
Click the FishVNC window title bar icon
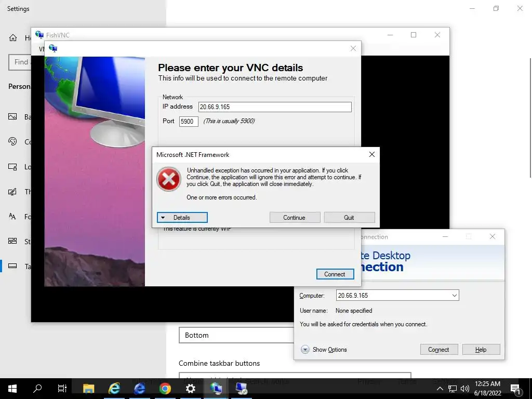point(39,35)
